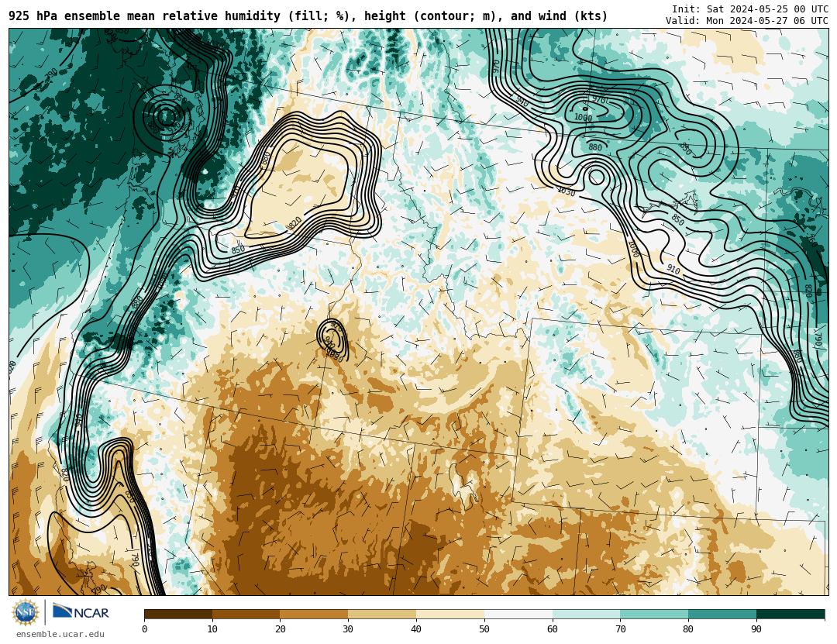Viewport: 837px width, 644px height.
Task: Click the colorbar tick label '0'
Action: (x=145, y=629)
